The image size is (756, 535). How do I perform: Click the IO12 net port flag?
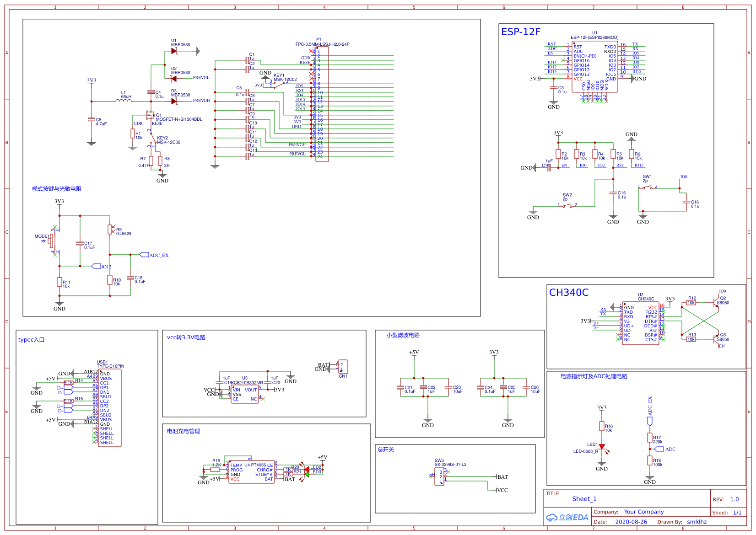coord(96,266)
